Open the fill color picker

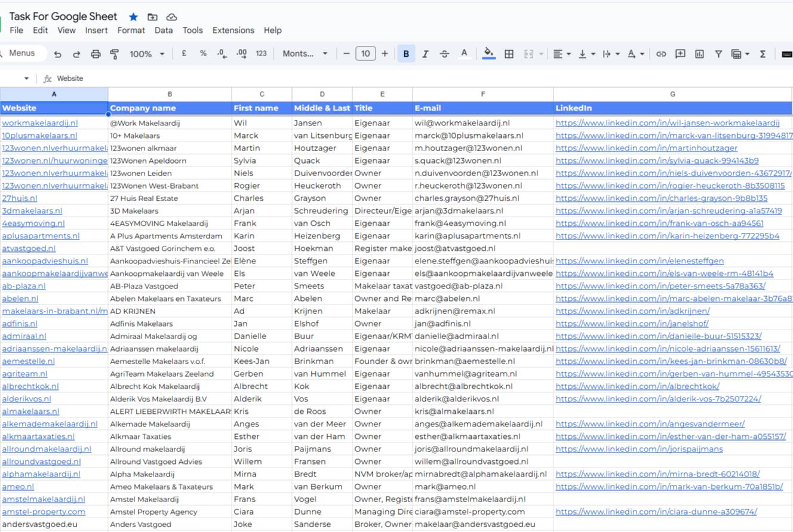click(x=489, y=54)
